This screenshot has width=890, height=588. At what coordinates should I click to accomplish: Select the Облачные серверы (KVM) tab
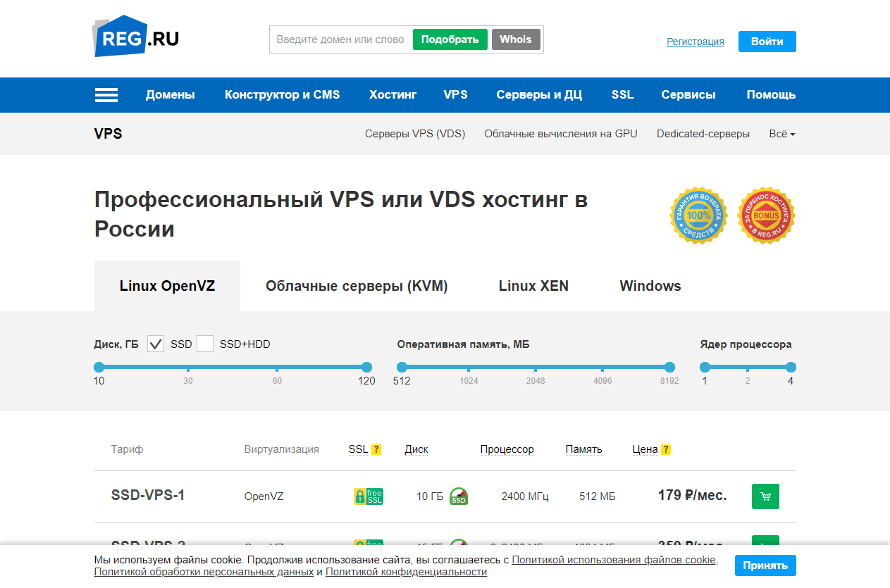point(357,286)
